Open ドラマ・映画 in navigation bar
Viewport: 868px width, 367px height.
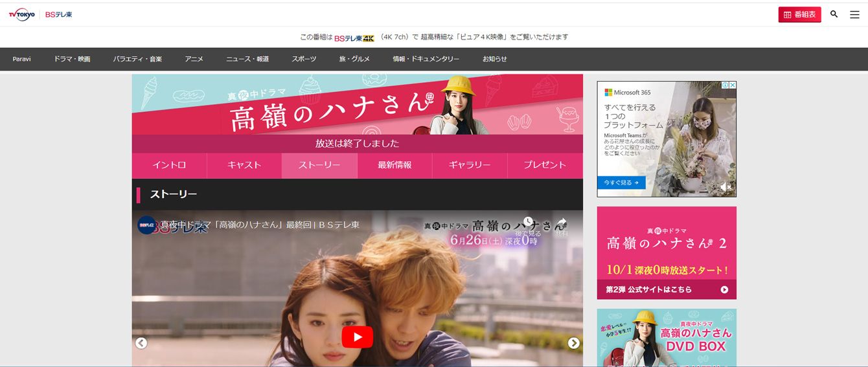pos(72,59)
